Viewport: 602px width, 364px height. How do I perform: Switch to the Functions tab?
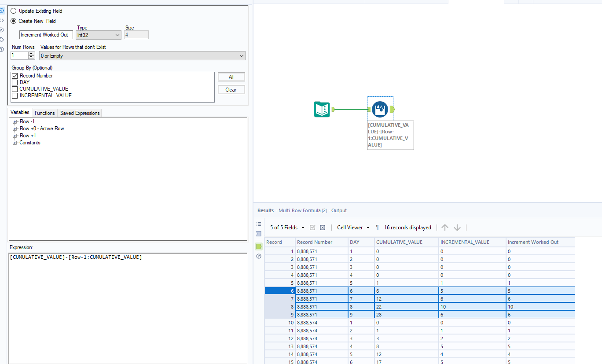[44, 113]
